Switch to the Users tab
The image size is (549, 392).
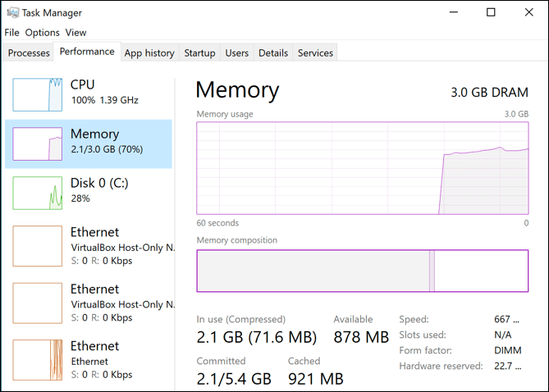coord(236,53)
